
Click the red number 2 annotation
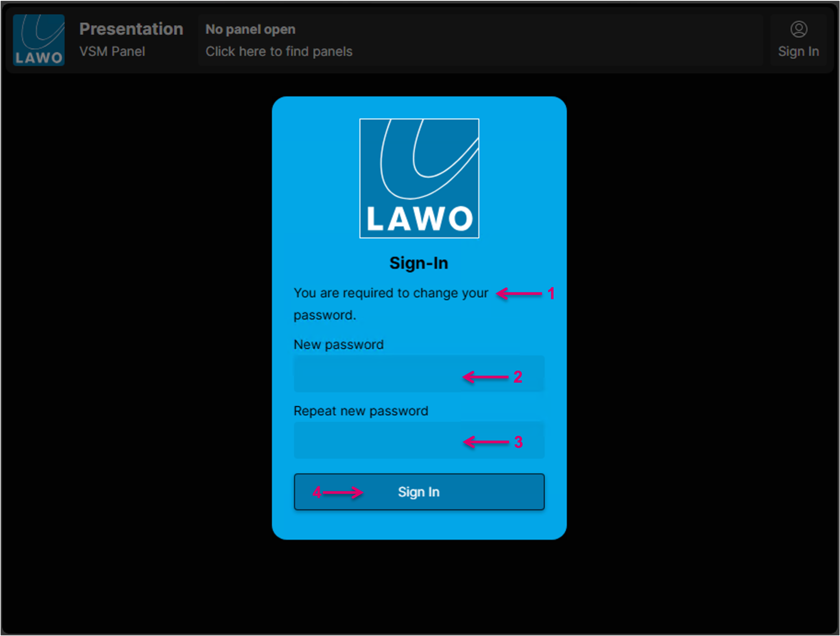coord(517,377)
